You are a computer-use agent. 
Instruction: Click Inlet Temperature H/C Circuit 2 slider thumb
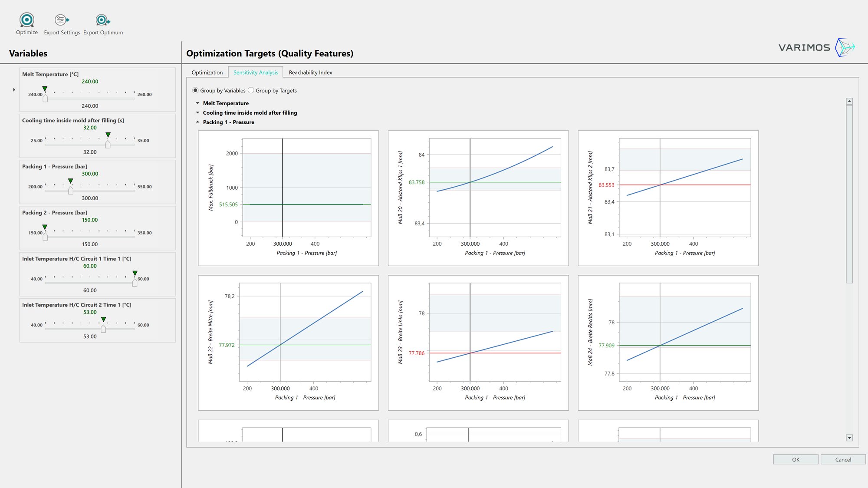pyautogui.click(x=103, y=329)
